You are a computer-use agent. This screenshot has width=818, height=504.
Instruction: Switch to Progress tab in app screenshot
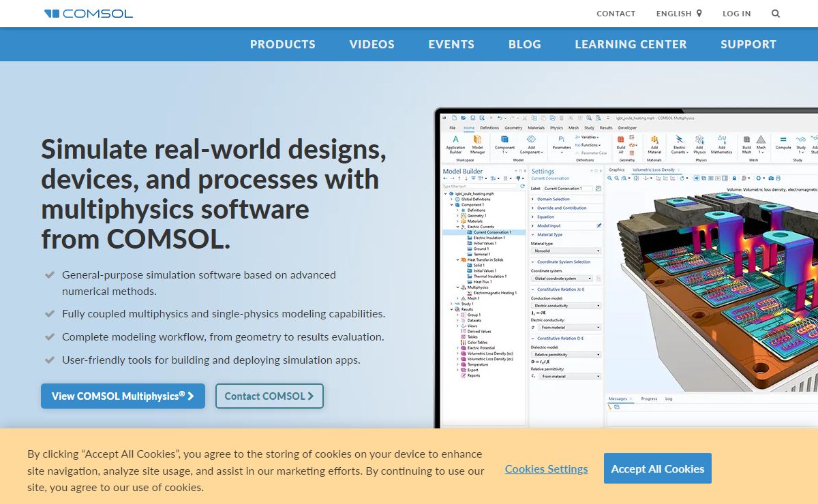[x=649, y=398]
